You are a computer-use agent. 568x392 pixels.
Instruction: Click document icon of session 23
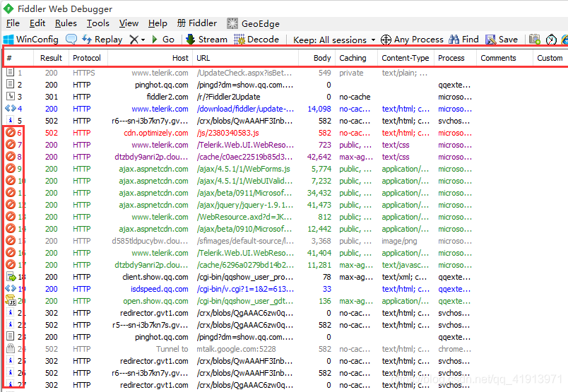[11, 336]
